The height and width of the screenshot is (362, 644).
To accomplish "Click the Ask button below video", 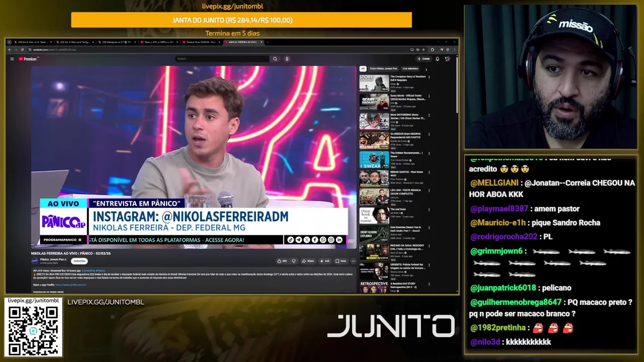I will pos(325,261).
